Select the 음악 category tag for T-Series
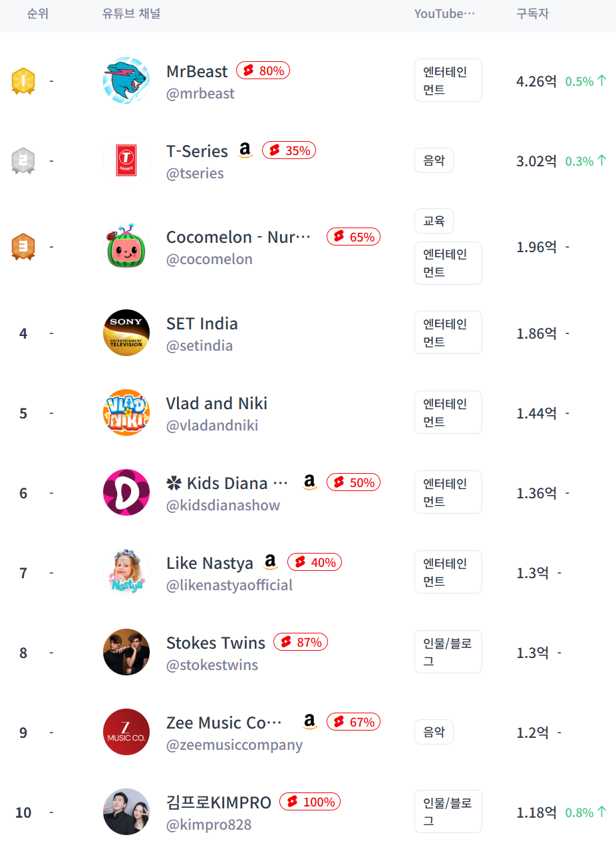The width and height of the screenshot is (616, 847). point(434,160)
